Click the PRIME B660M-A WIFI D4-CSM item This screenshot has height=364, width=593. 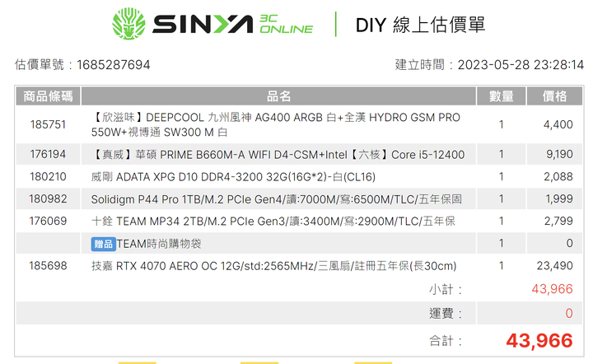278,155
